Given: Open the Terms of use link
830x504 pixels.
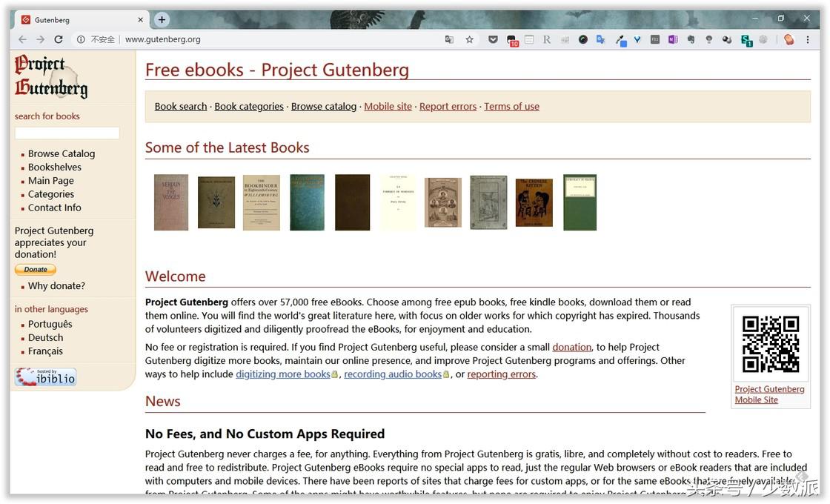Looking at the screenshot, I should pyautogui.click(x=511, y=107).
